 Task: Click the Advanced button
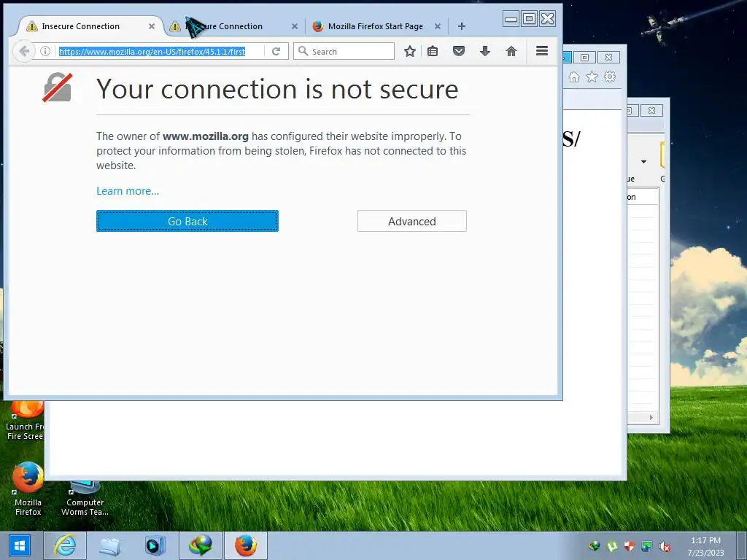[x=412, y=221]
